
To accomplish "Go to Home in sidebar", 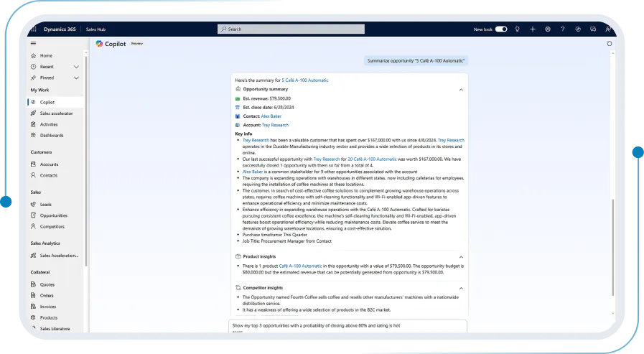I will pos(46,55).
